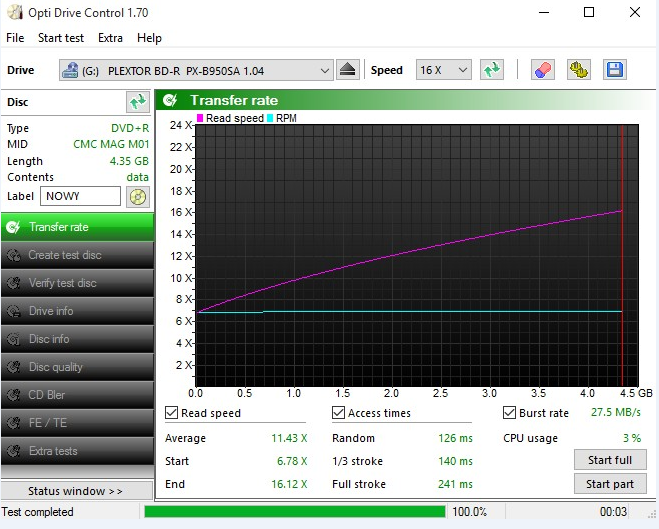
Task: Click the End value 16.12 X
Action: [x=289, y=484]
